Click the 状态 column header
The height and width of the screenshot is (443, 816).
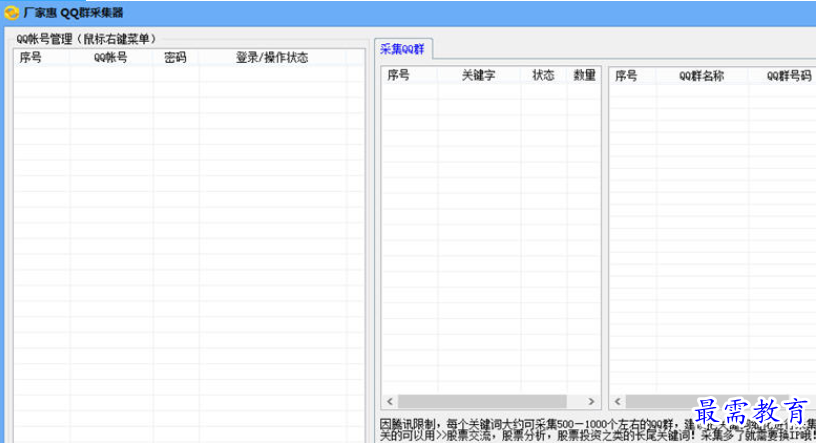[543, 75]
